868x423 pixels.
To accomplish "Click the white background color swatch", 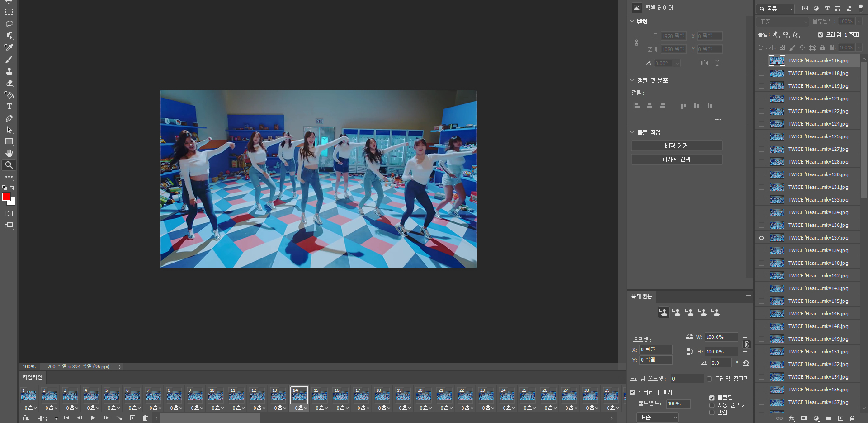I will tap(13, 202).
